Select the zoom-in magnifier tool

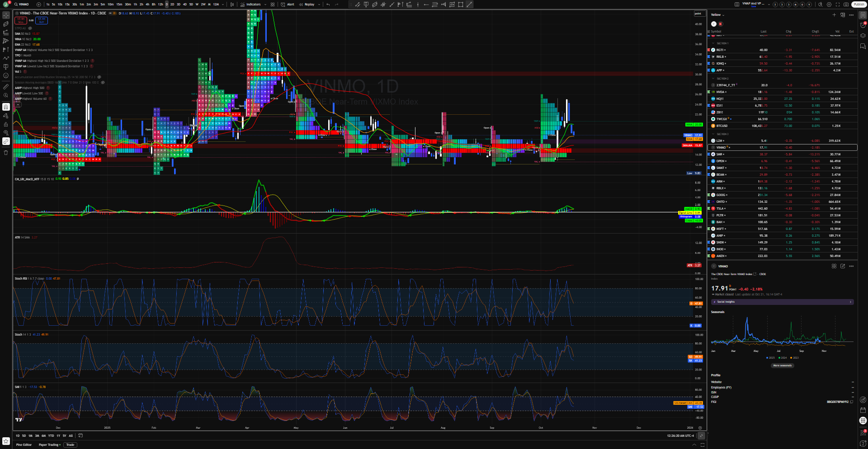click(x=6, y=95)
